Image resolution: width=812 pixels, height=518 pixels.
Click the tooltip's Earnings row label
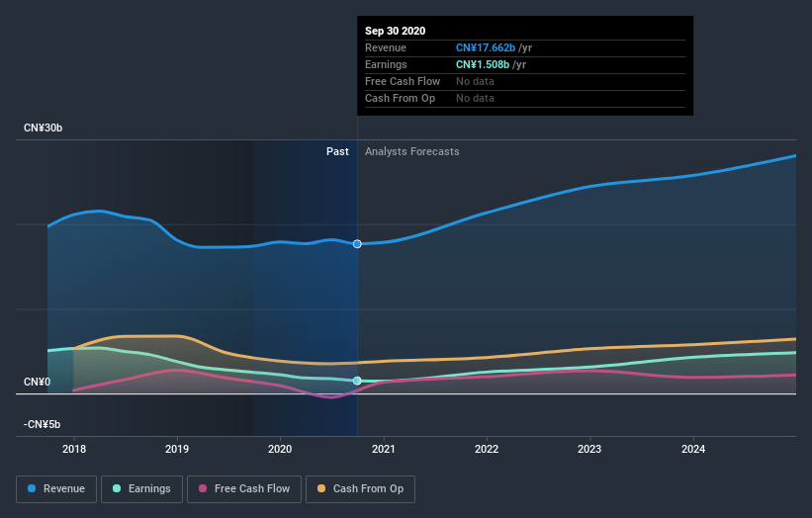click(386, 64)
